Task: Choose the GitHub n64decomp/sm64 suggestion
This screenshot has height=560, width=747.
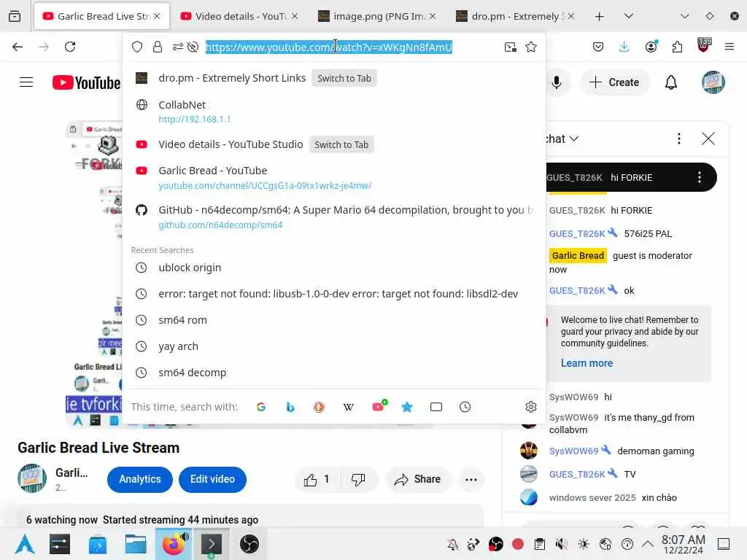Action: point(333,217)
